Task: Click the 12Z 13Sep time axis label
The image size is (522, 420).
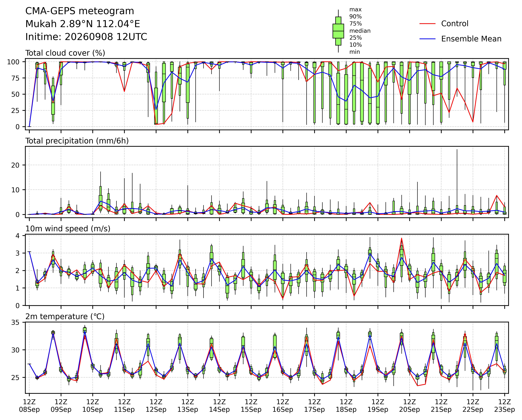Action: (188, 406)
